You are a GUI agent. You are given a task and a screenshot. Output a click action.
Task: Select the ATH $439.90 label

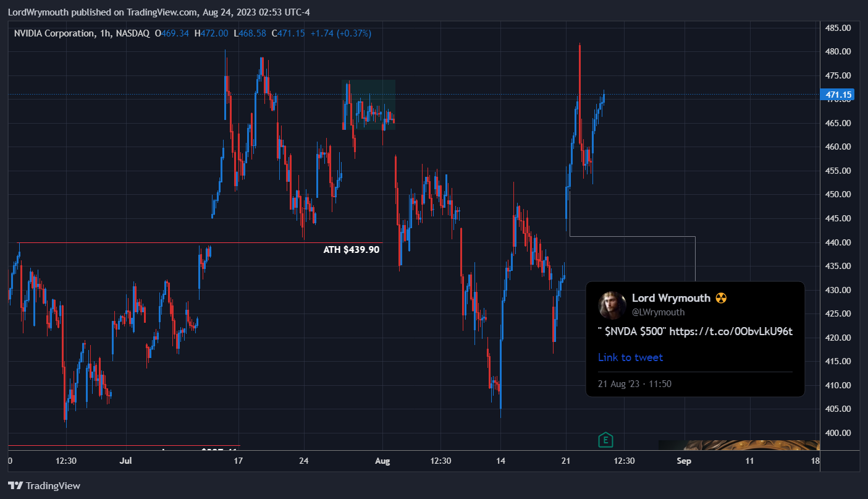click(352, 250)
